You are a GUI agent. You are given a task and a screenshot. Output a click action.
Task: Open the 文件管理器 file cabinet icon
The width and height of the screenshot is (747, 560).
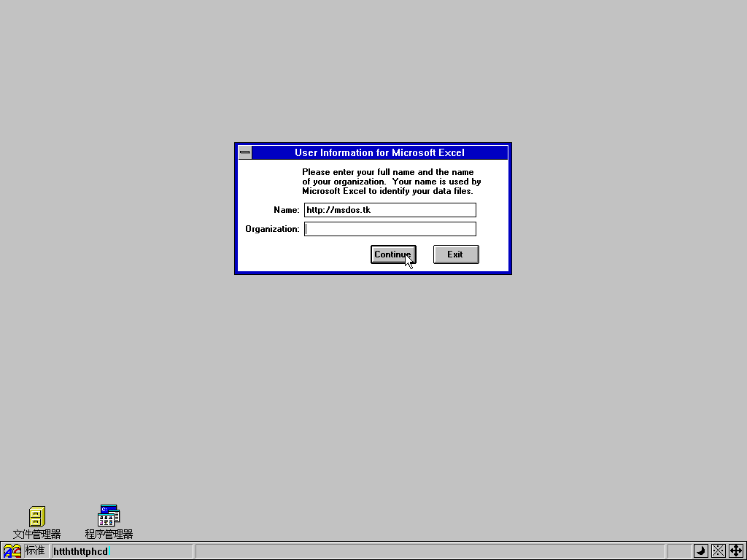coord(36,516)
